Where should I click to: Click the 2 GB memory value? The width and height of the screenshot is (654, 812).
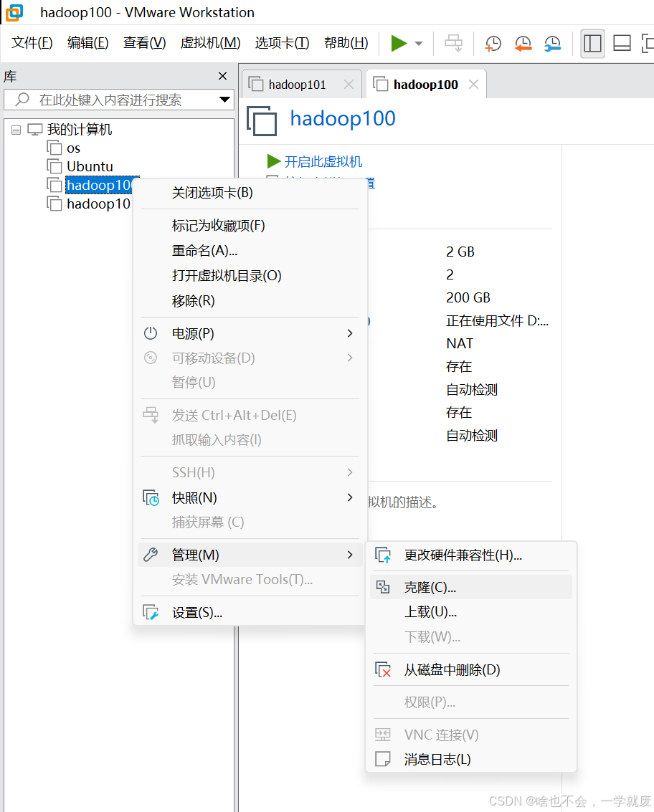(460, 252)
